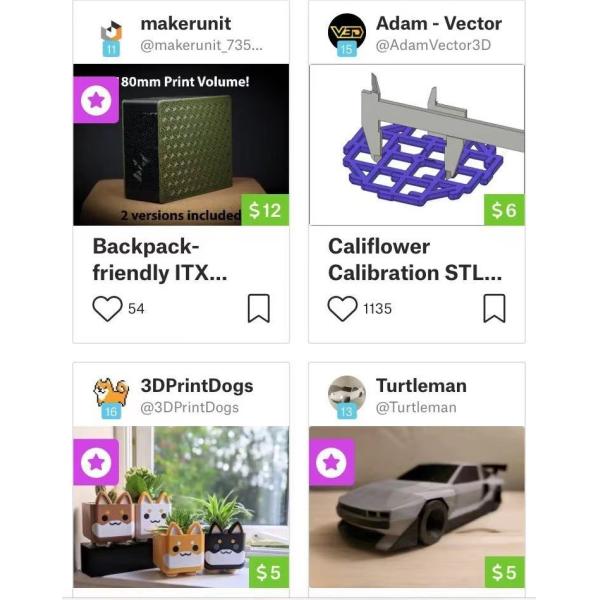
Task: Click the $6 price tag
Action: (504, 210)
